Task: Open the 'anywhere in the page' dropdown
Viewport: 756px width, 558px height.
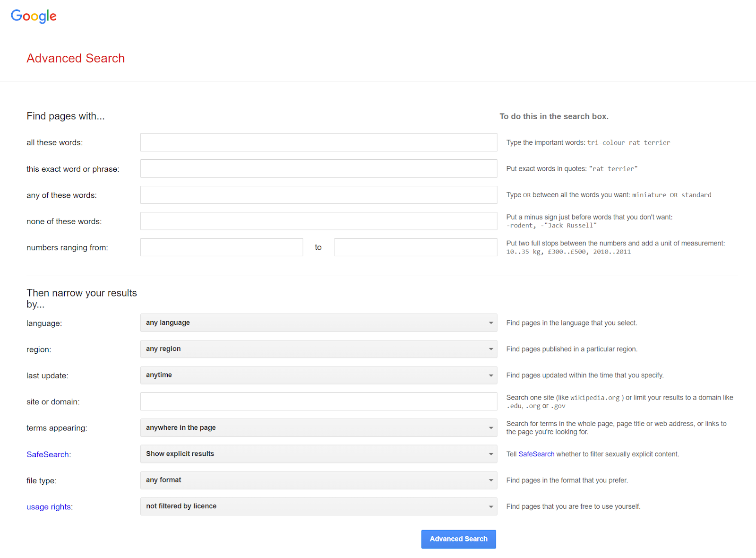Action: point(318,427)
